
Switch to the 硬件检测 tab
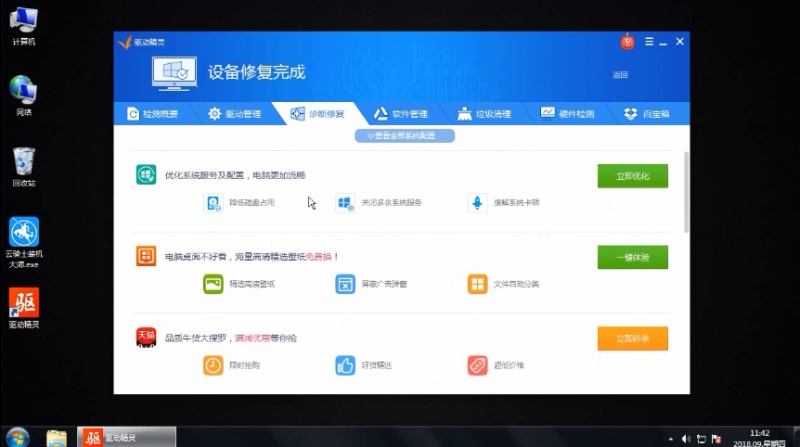coord(567,114)
